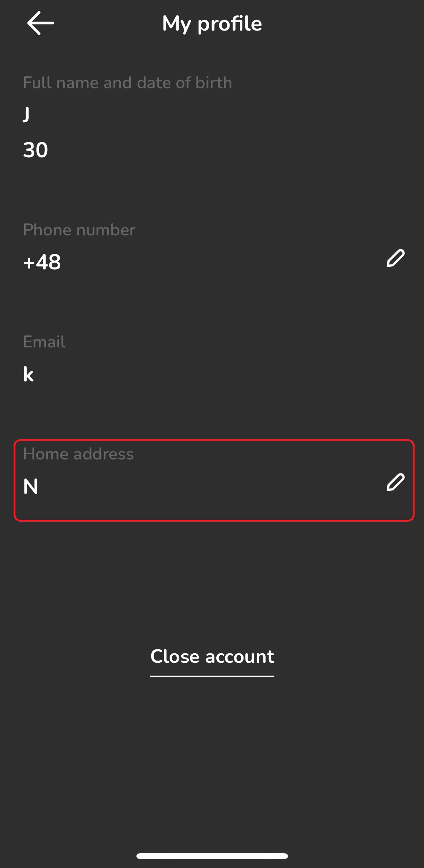Screen dimensions: 424x868
Task: Edit the phone number with pencil icon
Action: click(x=395, y=258)
